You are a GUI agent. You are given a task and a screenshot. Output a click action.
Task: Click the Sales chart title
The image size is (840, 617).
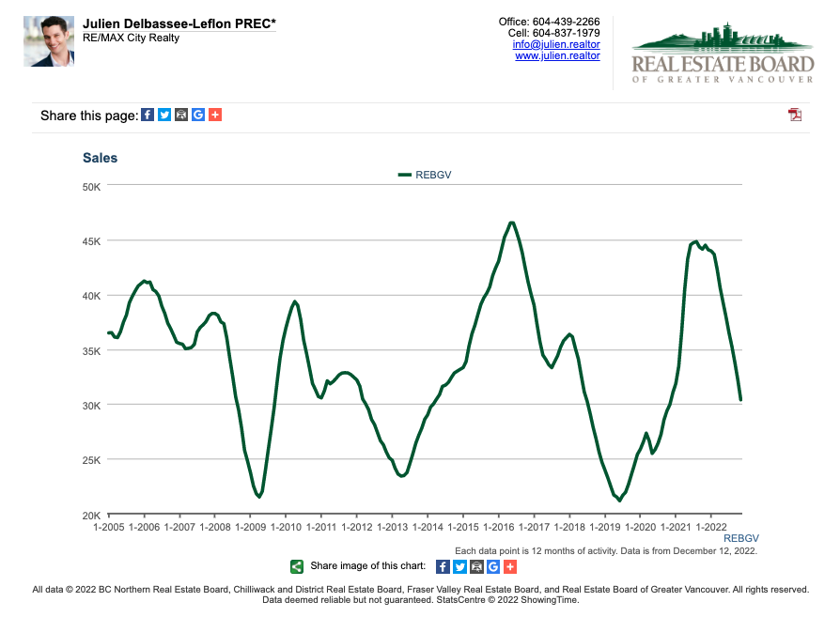(101, 158)
